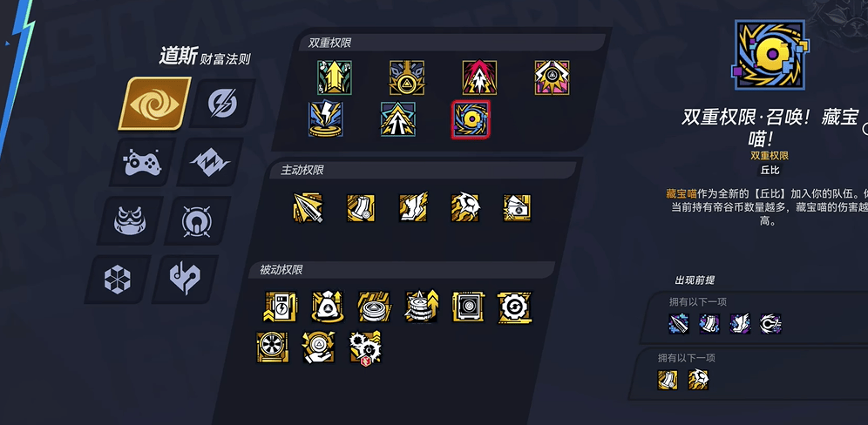The height and width of the screenshot is (425, 868).
Task: Select the banknote active permission icon
Action: pos(517,207)
